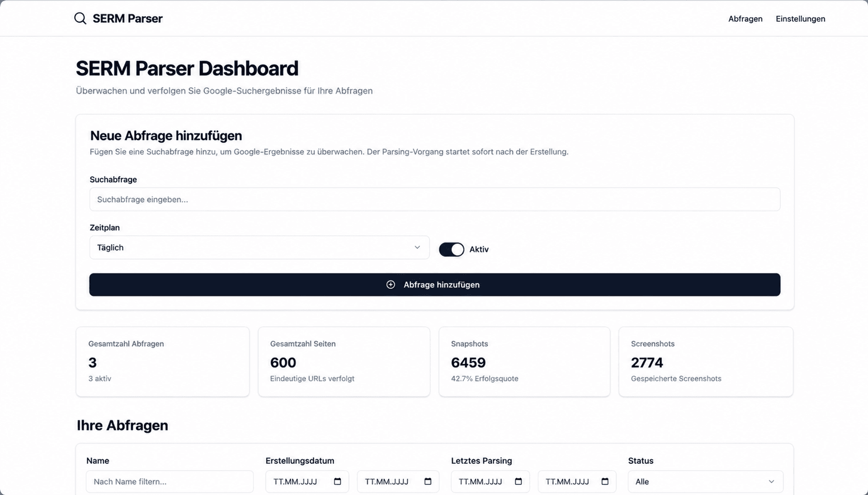Click the Name filter label
Image resolution: width=868 pixels, height=495 pixels.
coord(98,461)
